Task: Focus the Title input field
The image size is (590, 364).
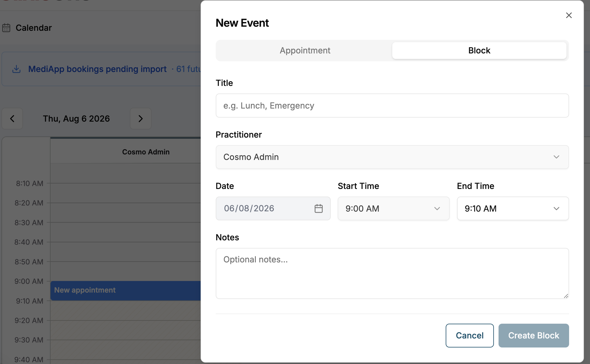Action: pyautogui.click(x=392, y=106)
